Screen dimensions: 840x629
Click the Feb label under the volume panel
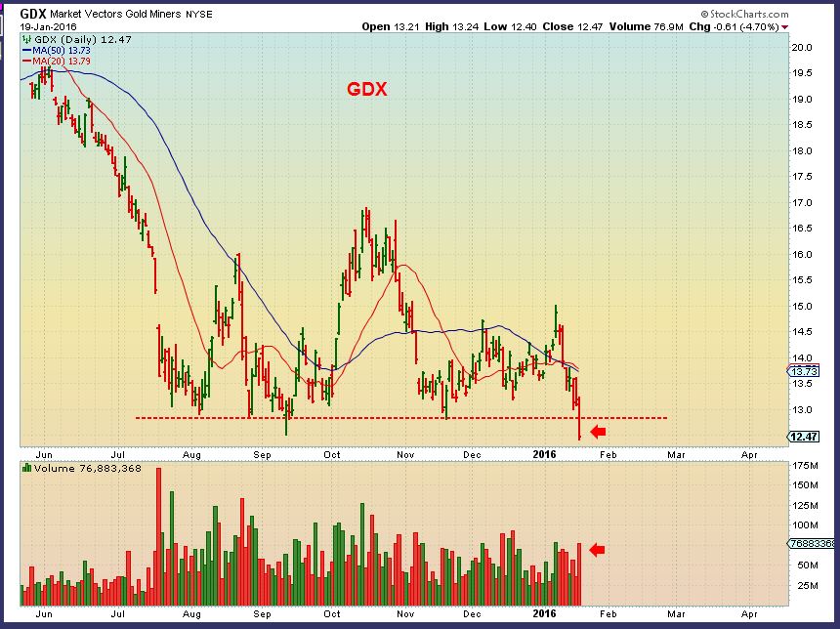(x=609, y=614)
